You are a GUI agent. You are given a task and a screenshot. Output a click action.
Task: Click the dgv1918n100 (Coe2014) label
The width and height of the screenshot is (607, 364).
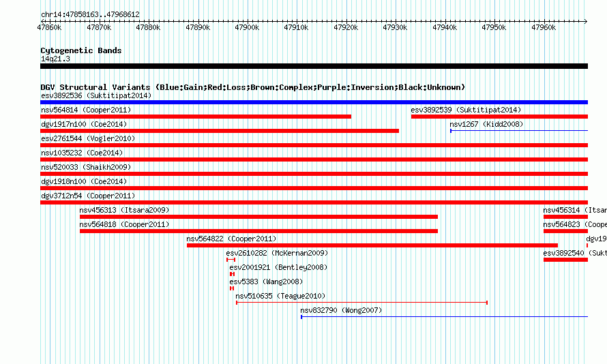click(84, 181)
